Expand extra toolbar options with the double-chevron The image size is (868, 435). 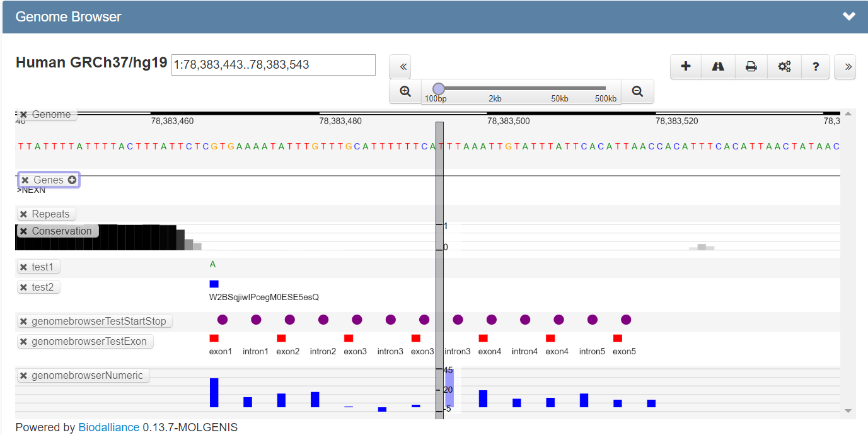[845, 66]
